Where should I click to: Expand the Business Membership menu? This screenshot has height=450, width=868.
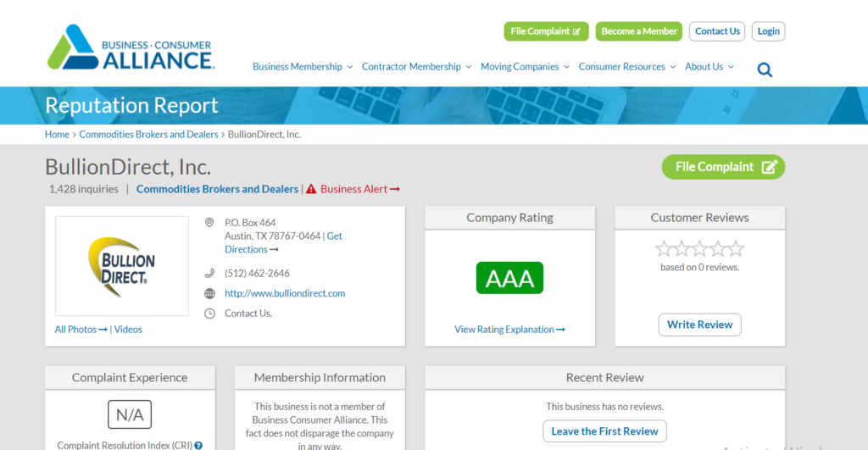pos(303,66)
